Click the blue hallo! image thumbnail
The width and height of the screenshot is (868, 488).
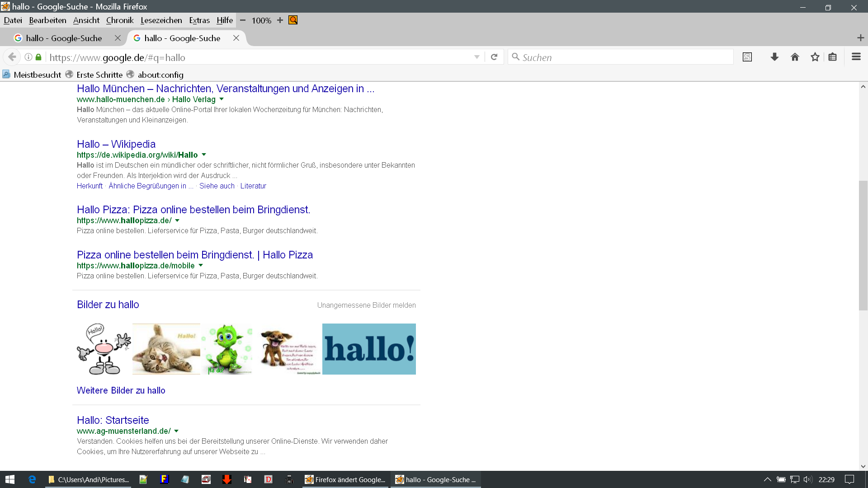[x=369, y=349]
